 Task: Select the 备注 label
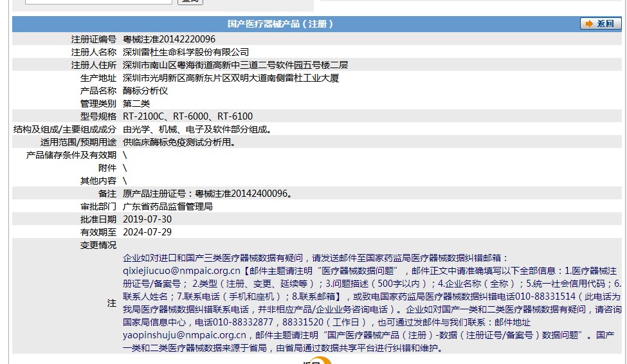[x=107, y=194]
